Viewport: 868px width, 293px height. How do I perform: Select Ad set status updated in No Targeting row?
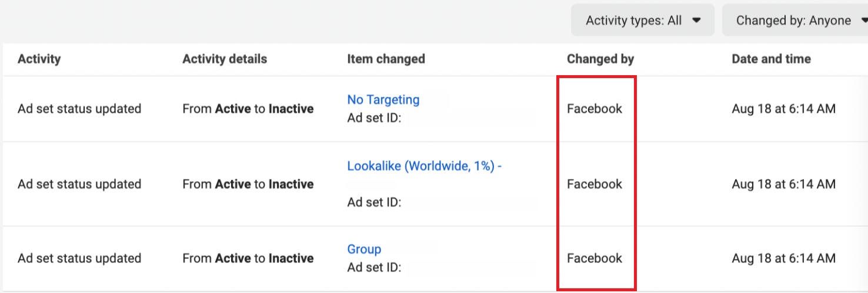tap(79, 109)
